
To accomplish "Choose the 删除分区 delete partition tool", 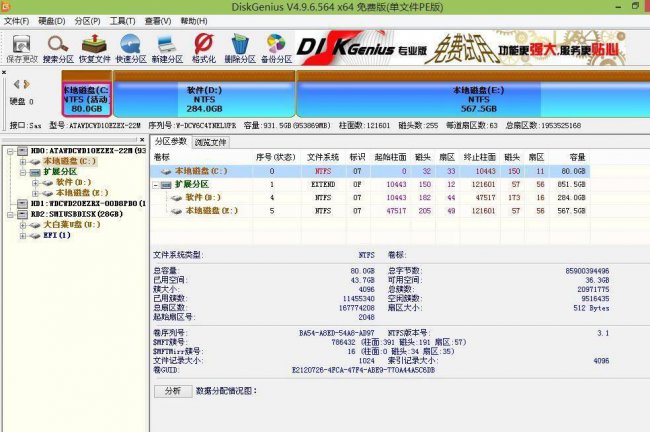I will (x=240, y=49).
